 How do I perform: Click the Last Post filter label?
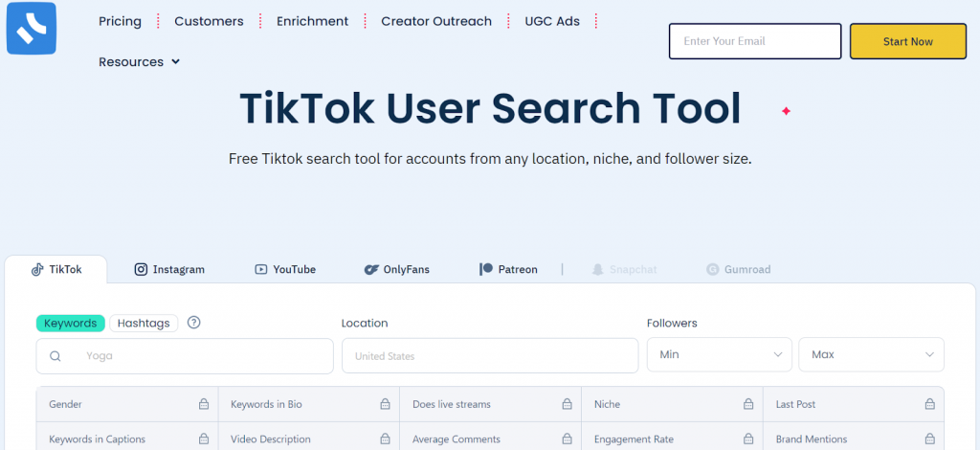[795, 404]
